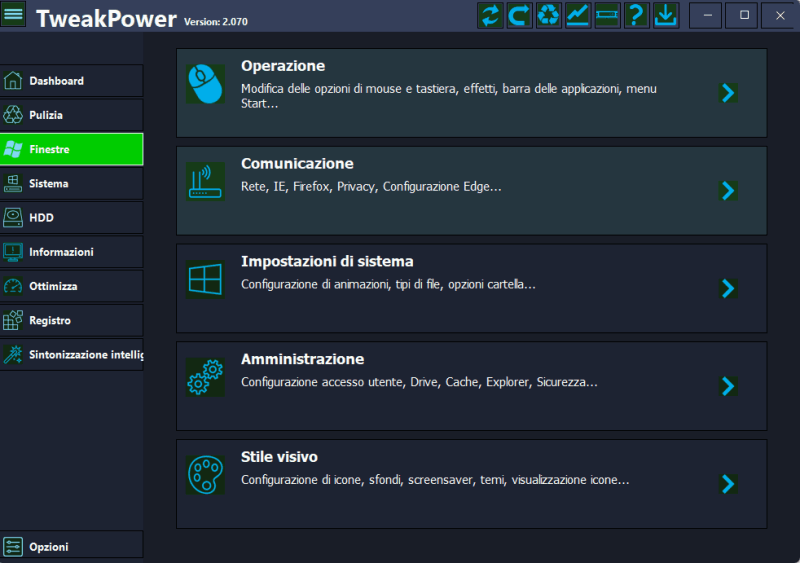The height and width of the screenshot is (563, 800).
Task: Click the recycle symbol toolbar icon
Action: pos(549,15)
